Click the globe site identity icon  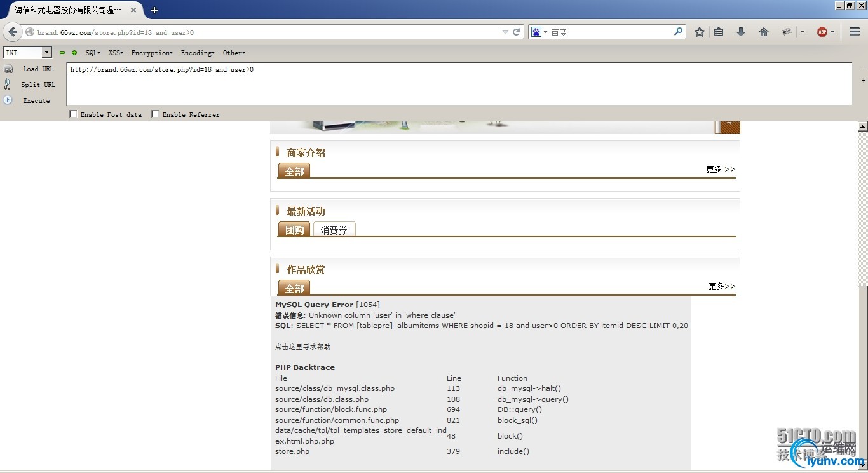[x=30, y=32]
